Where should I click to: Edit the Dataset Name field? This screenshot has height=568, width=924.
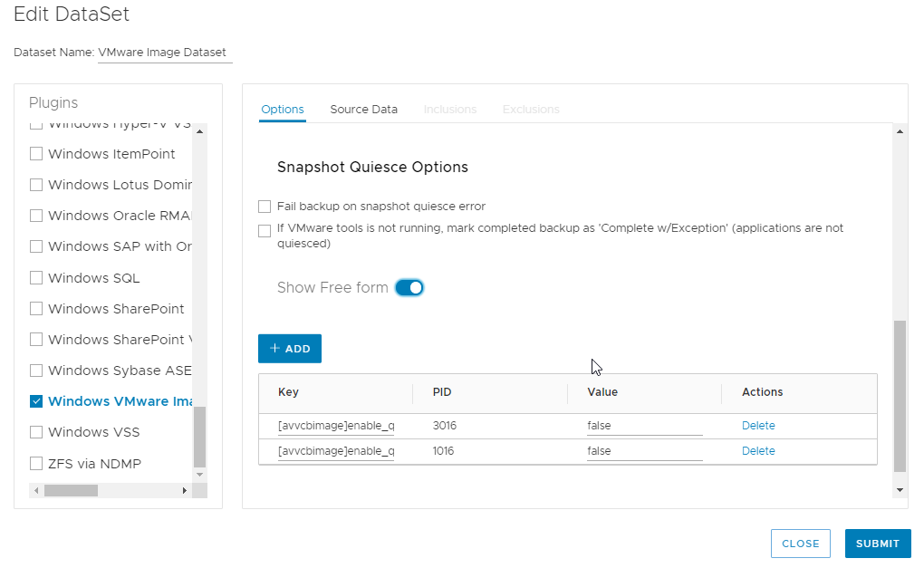[x=164, y=52]
